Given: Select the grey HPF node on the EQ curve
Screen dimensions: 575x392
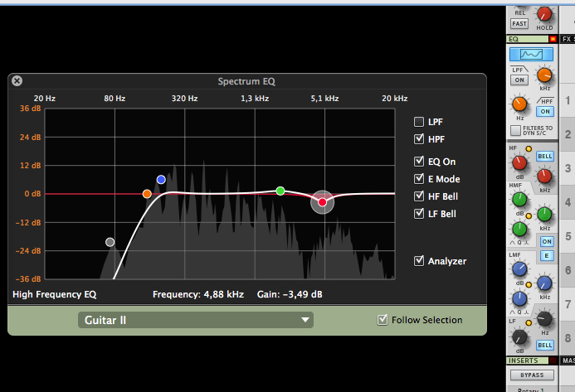Looking at the screenshot, I should pyautogui.click(x=110, y=242).
